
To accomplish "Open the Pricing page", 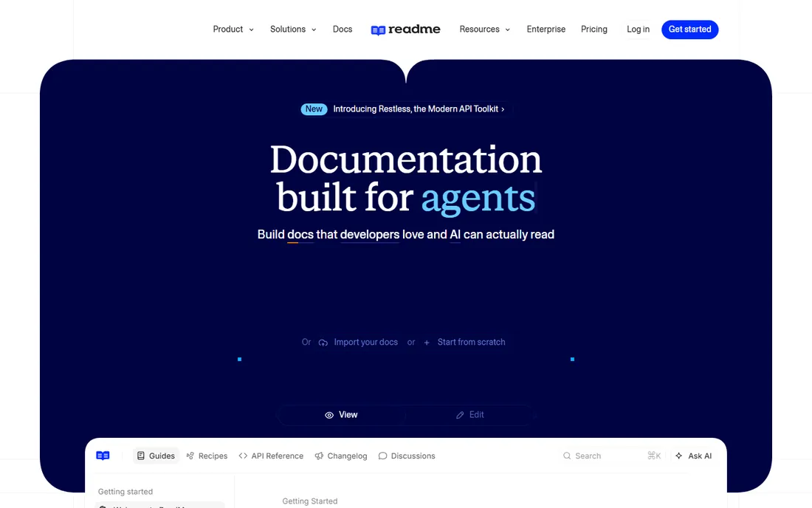I will pos(594,30).
